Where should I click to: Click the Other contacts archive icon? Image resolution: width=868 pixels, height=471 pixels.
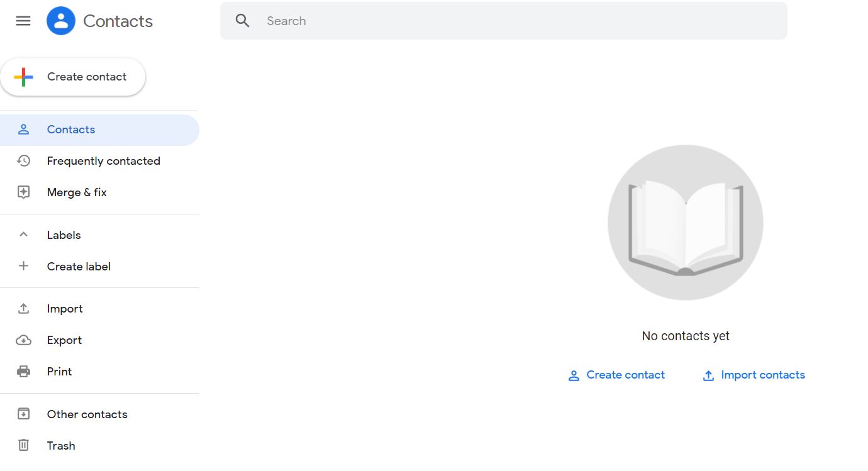[23, 414]
